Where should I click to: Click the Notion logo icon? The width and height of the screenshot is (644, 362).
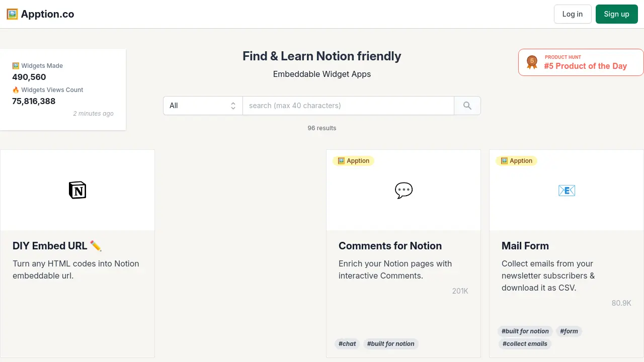pyautogui.click(x=77, y=190)
